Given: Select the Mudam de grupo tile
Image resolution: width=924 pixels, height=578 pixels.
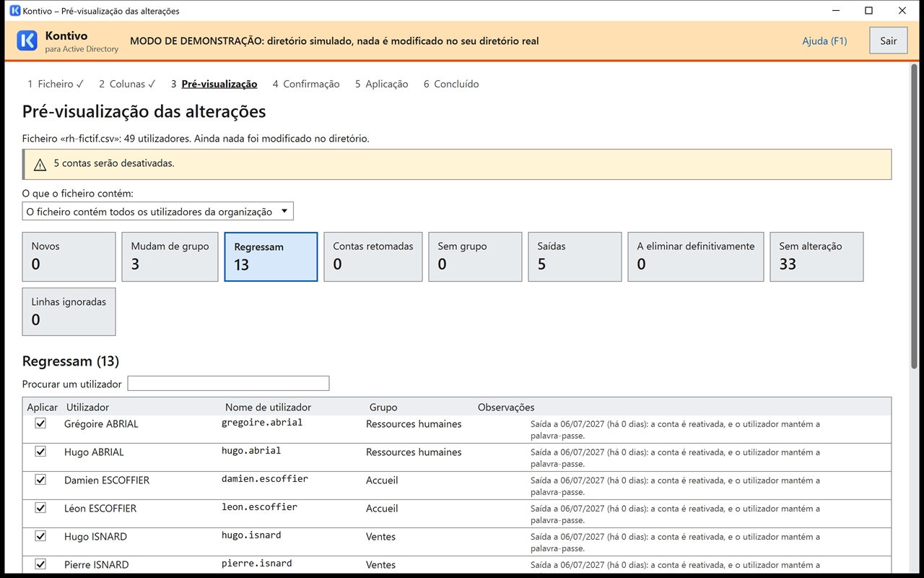Looking at the screenshot, I should click(x=170, y=256).
